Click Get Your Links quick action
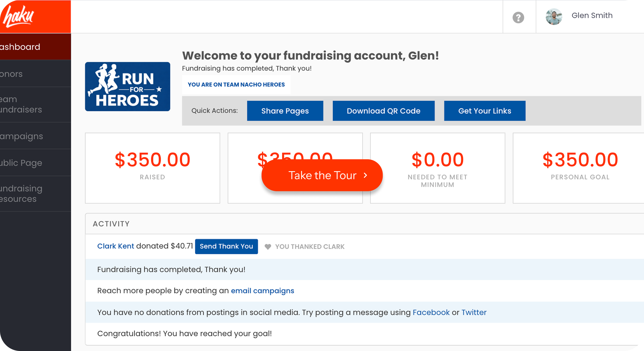Viewport: 644px width, 351px height. 485,111
